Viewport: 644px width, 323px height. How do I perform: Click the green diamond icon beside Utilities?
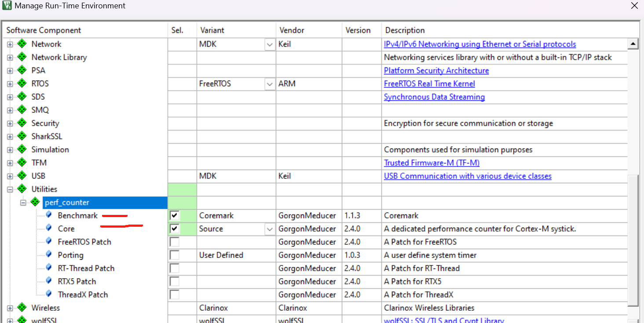click(x=22, y=189)
